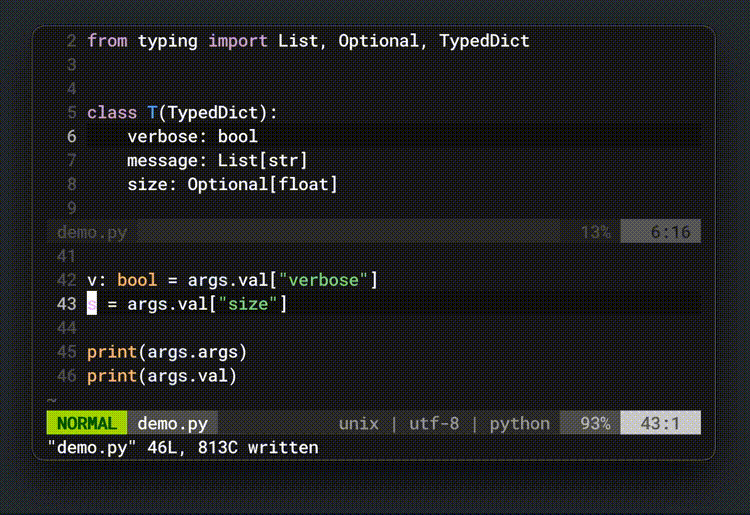Click the utf-8 encoding indicator
750x515 pixels.
click(x=433, y=423)
